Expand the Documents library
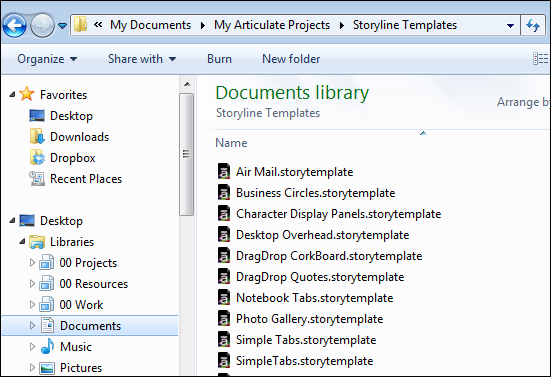Viewport: 551px width, 377px height. [x=32, y=325]
